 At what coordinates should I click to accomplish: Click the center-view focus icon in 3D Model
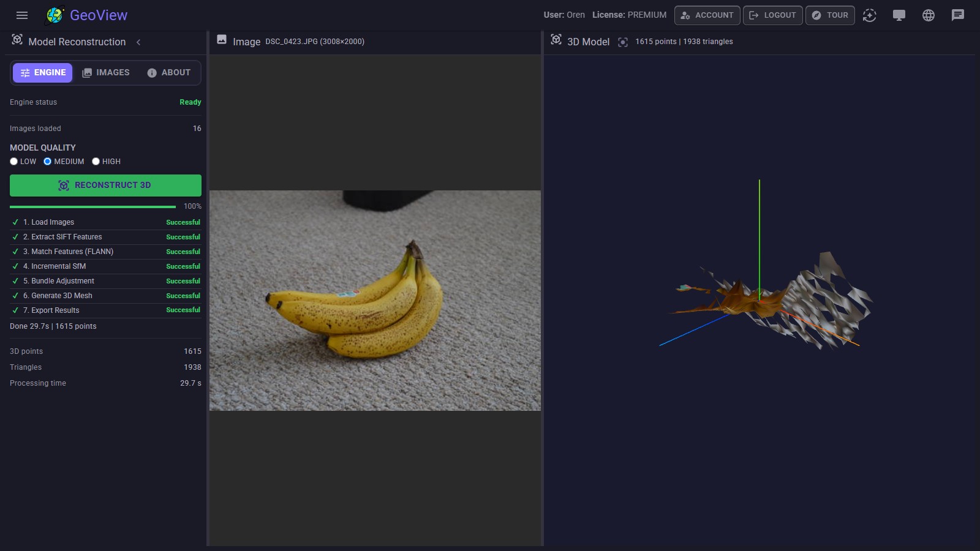(x=623, y=42)
